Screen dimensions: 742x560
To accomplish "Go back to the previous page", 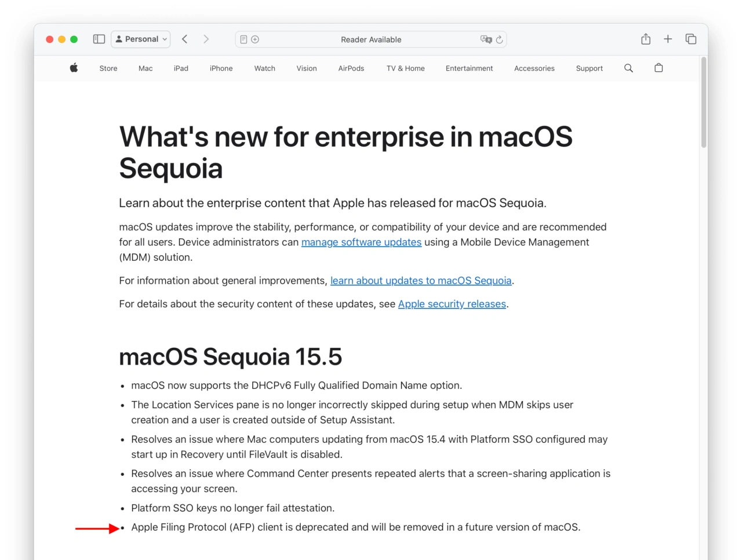I will (x=185, y=39).
